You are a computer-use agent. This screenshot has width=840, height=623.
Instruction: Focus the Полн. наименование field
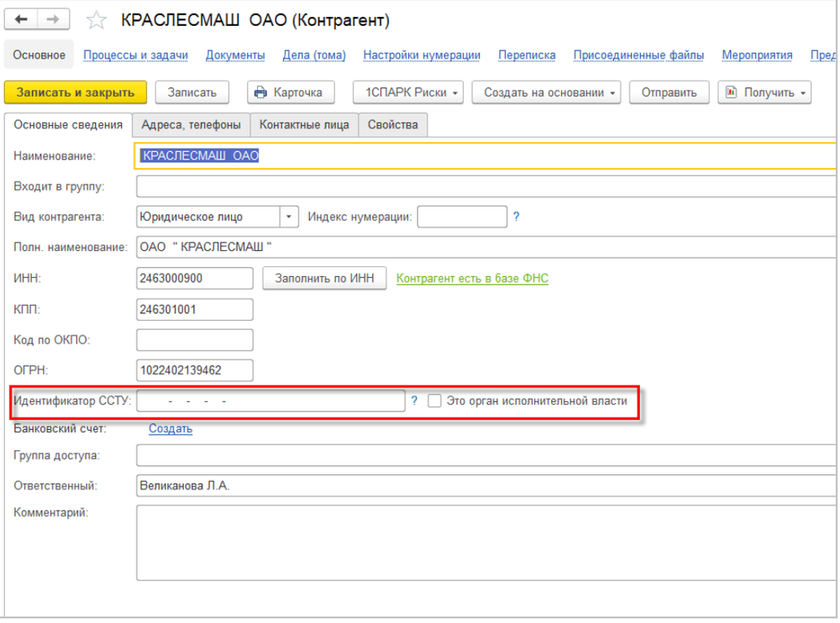tap(486, 247)
